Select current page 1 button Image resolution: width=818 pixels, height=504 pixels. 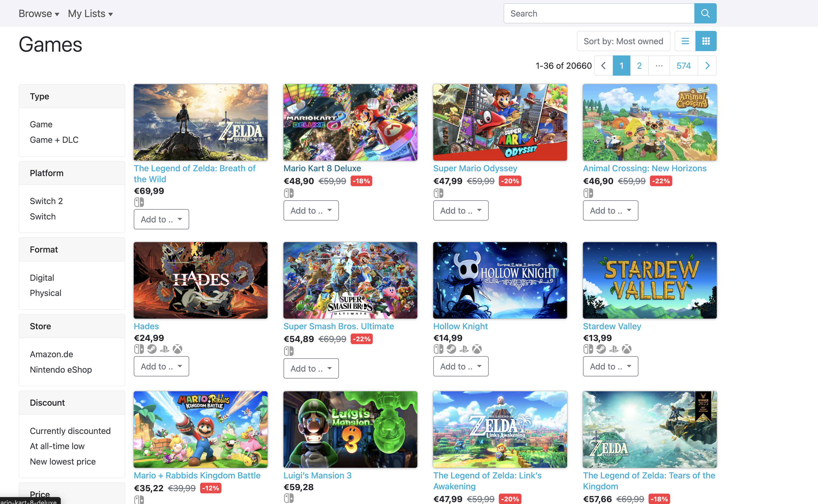click(x=621, y=66)
